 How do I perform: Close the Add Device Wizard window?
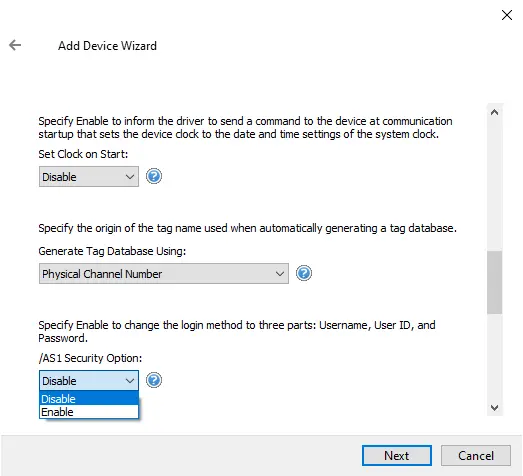tap(507, 15)
